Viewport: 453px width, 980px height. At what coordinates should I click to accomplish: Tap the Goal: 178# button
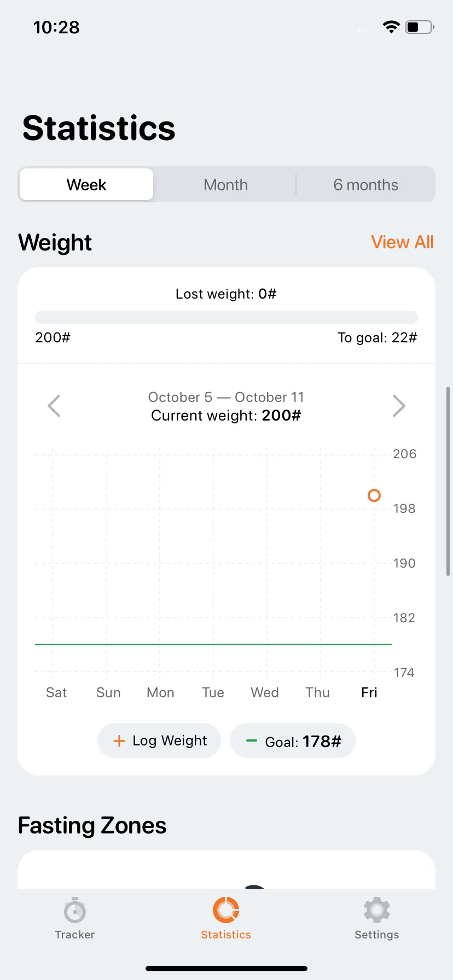(293, 741)
